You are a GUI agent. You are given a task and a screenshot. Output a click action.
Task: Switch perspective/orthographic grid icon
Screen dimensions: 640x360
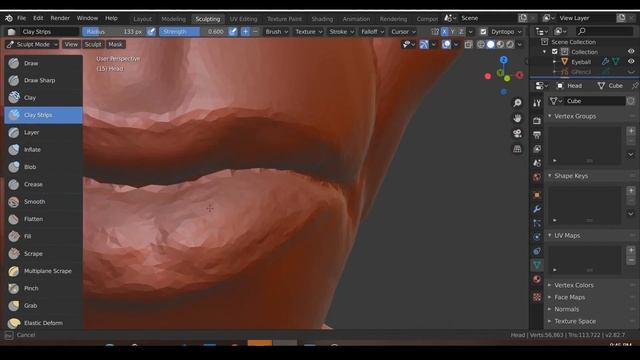pos(517,149)
